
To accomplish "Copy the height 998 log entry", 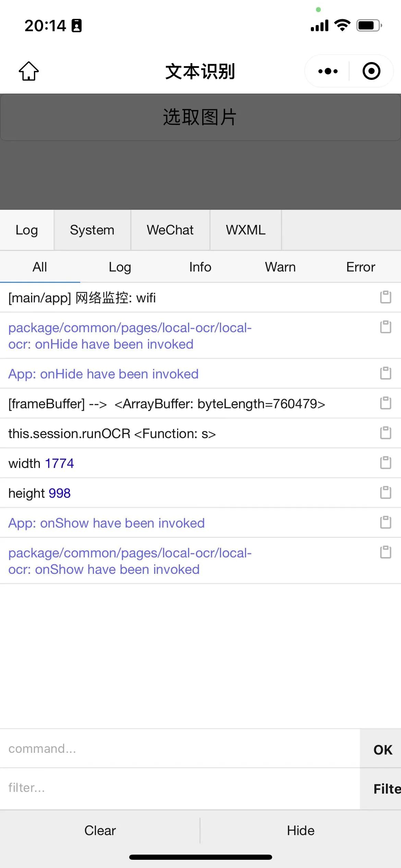I will click(x=386, y=493).
